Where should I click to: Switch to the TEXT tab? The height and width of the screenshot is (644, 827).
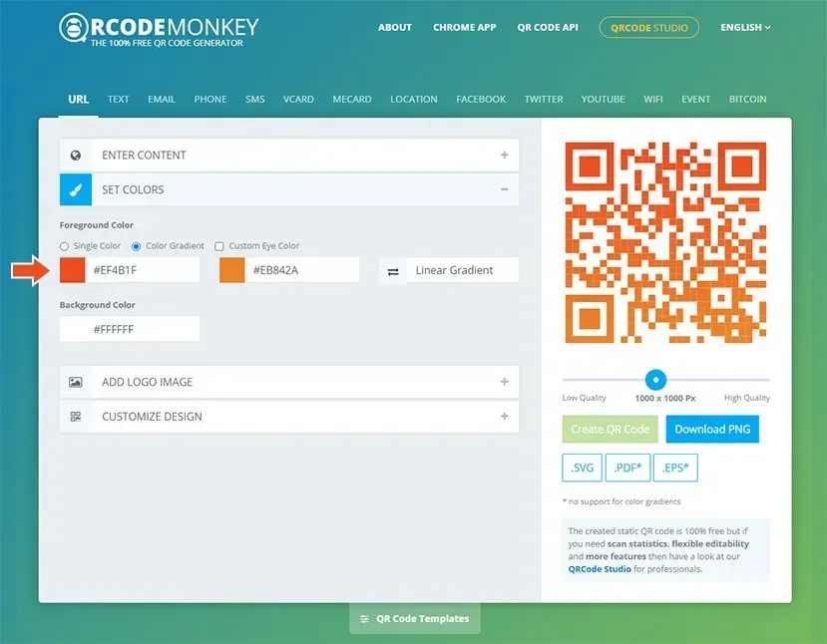[118, 99]
